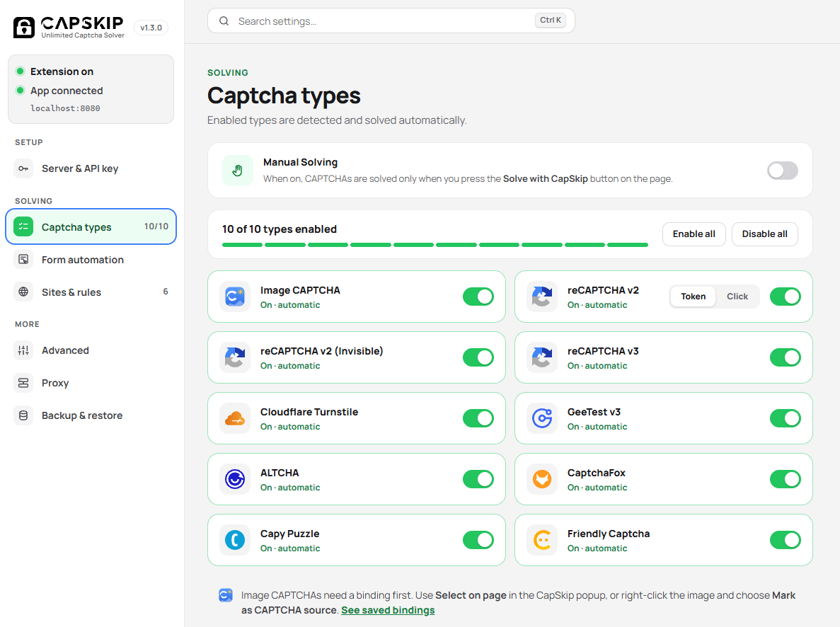This screenshot has width=840, height=627.
Task: Click the green checklist icon for Captcha types
Action: (x=23, y=226)
